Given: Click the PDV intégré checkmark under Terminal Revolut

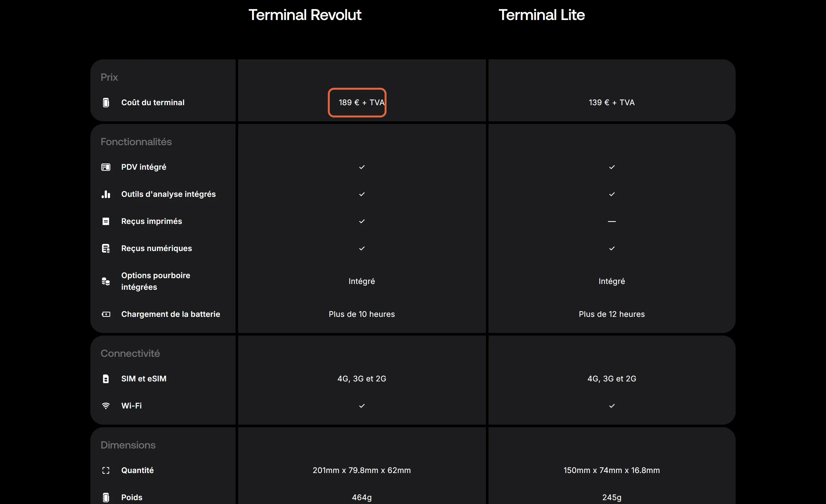Looking at the screenshot, I should click(x=362, y=167).
